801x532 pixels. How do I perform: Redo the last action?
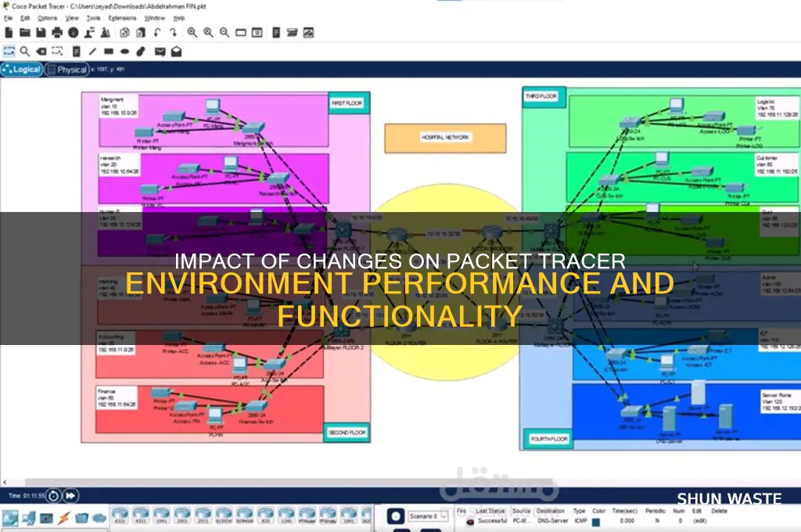point(173,33)
